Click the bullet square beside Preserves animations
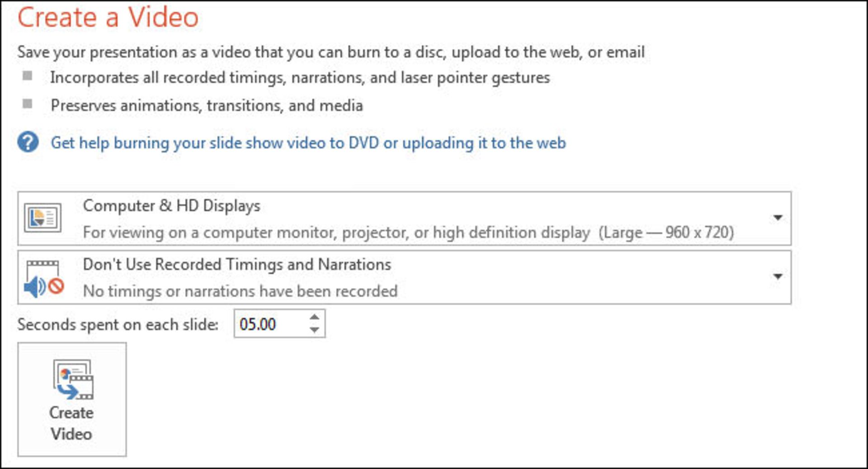This screenshot has width=868, height=469. tap(28, 104)
